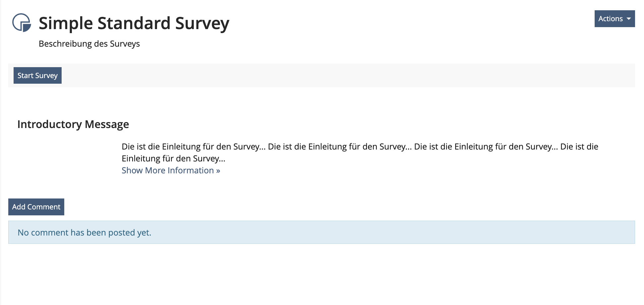Click the second line "Einleitung für den Survey..."

pos(173,158)
